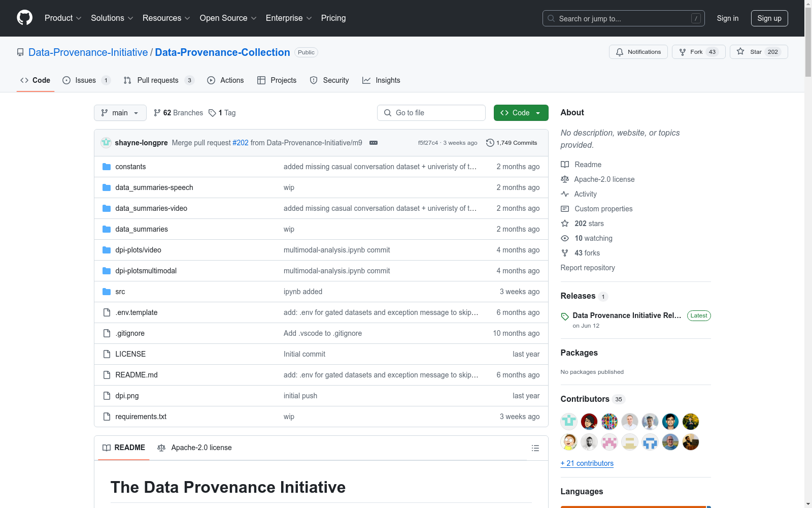Open the Insights tab
This screenshot has height=508, width=812.
click(381, 80)
